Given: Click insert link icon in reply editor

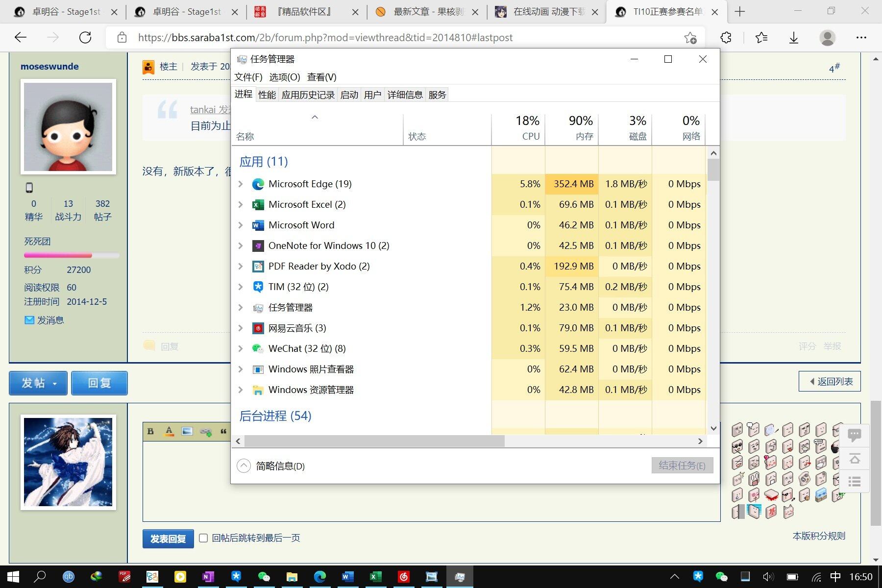Looking at the screenshot, I should point(206,432).
